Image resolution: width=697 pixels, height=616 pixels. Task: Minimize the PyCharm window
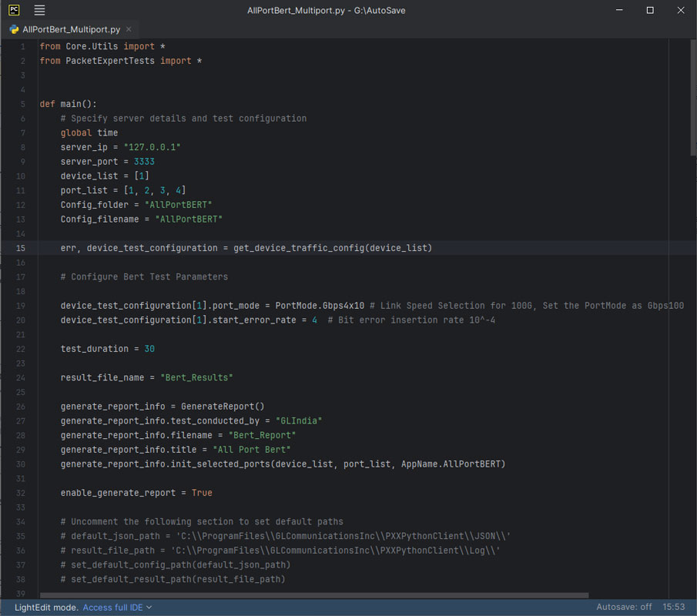(619, 10)
